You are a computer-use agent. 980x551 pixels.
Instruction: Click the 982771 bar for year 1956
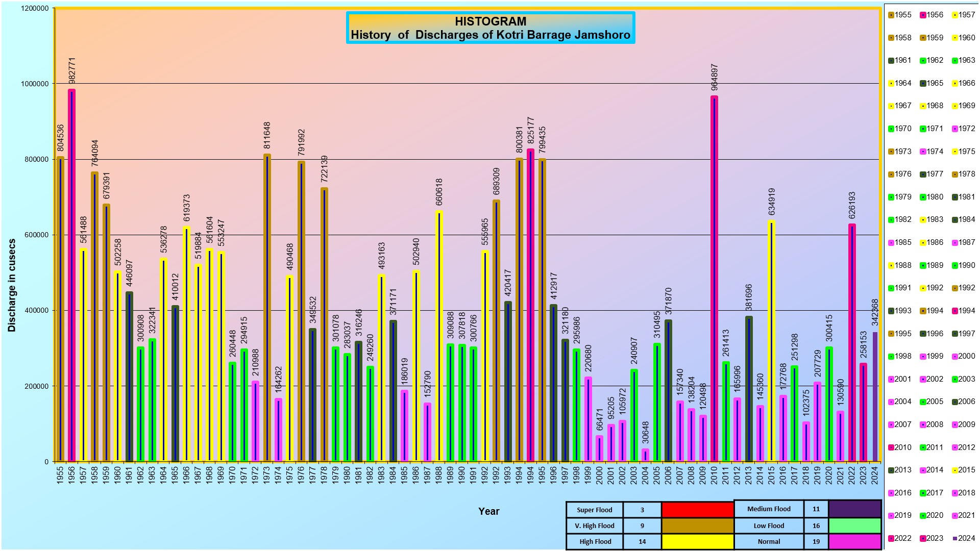pyautogui.click(x=71, y=275)
